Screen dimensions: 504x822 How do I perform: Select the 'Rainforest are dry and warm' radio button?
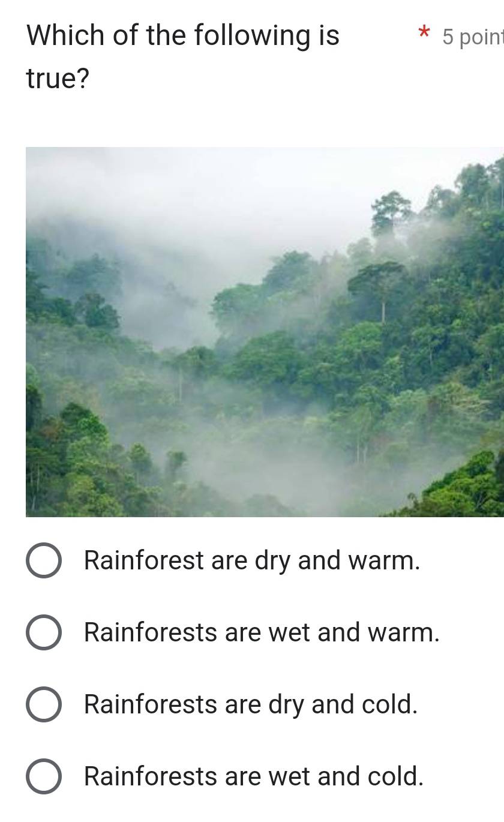pos(43,561)
